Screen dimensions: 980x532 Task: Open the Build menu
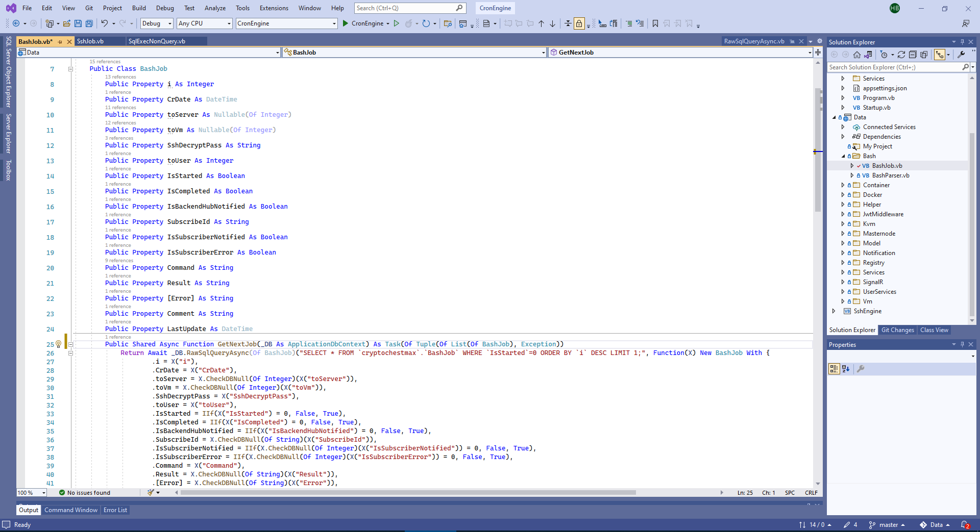pos(139,8)
